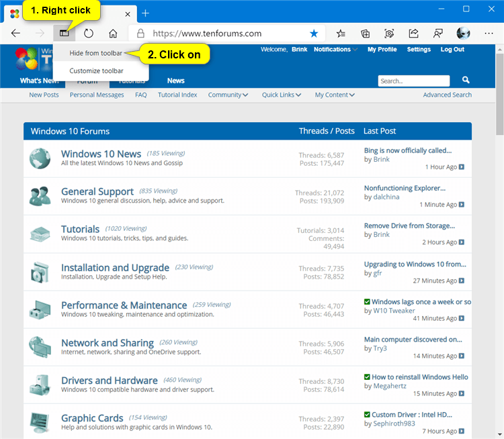Open the Windows 10 Forums section header
Viewport: 504px width, 439px height.
pos(70,131)
